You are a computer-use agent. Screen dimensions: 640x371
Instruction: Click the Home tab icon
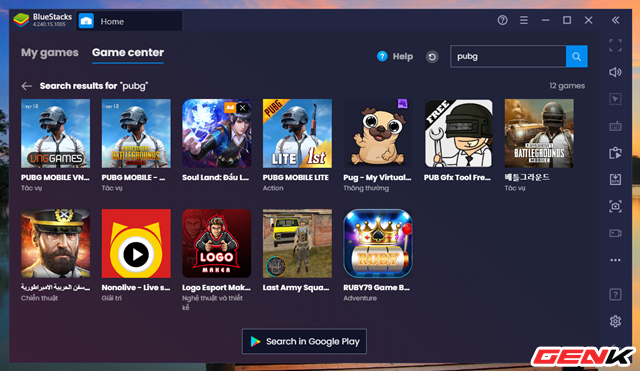(86, 21)
